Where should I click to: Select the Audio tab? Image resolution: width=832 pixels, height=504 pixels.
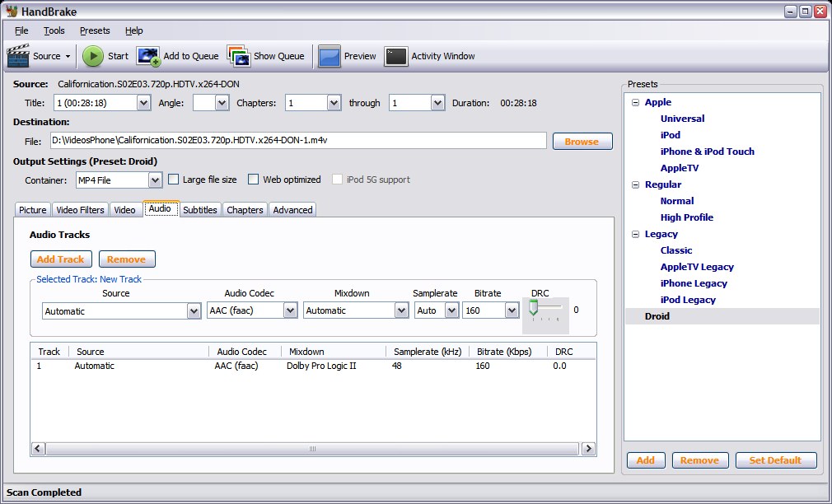point(160,209)
